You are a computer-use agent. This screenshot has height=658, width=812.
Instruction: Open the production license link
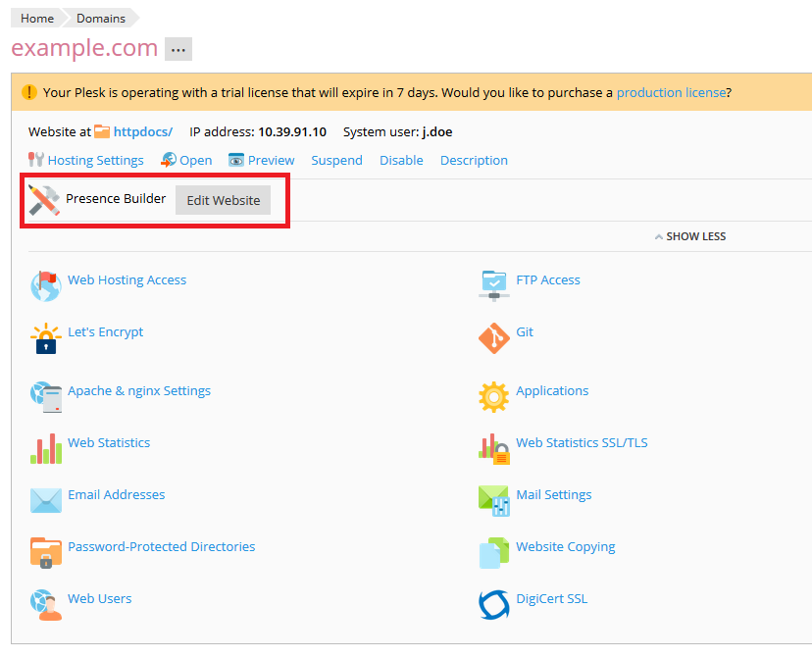pyautogui.click(x=671, y=92)
